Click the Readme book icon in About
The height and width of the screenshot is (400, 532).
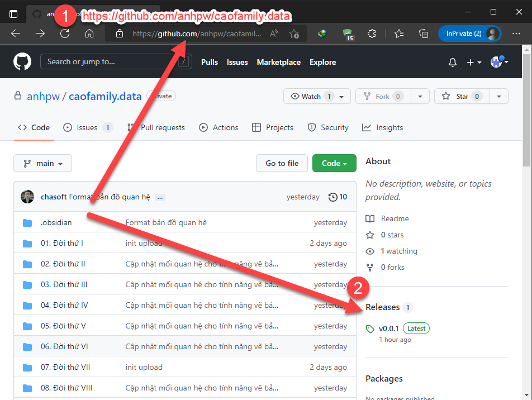click(370, 218)
